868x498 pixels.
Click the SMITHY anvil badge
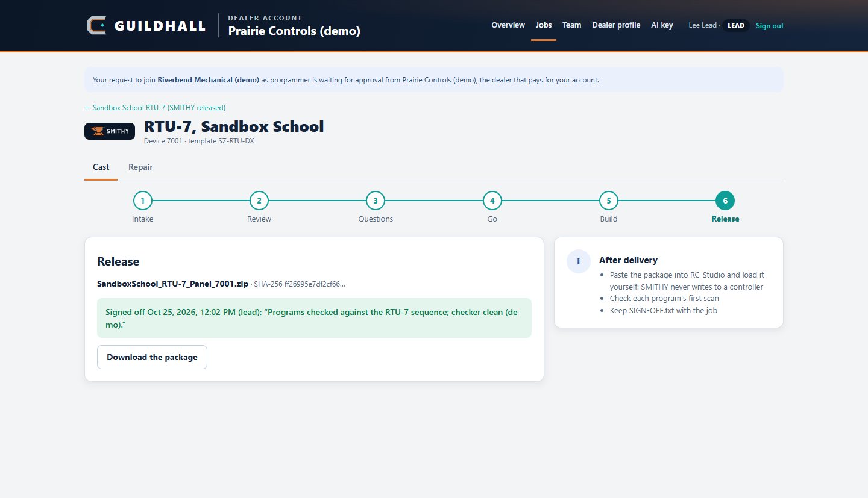(x=110, y=131)
